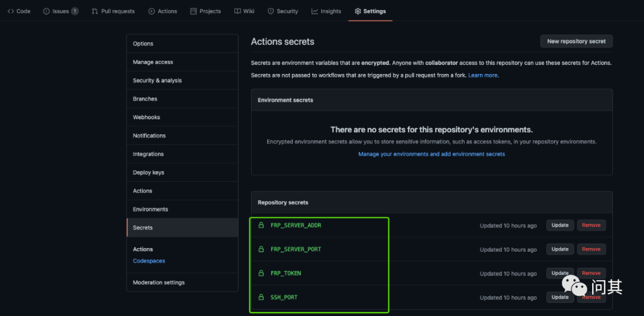The height and width of the screenshot is (316, 644).
Task: Open Integrations settings
Action: pos(182,154)
